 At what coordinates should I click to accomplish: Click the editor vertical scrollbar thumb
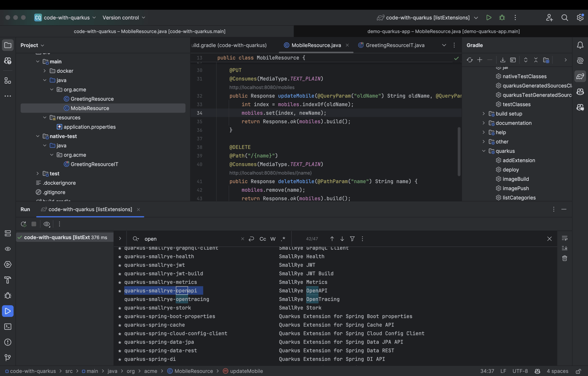459,152
